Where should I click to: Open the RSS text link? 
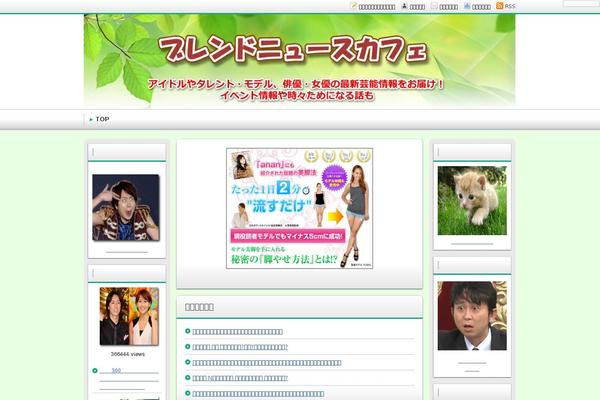coord(510,6)
